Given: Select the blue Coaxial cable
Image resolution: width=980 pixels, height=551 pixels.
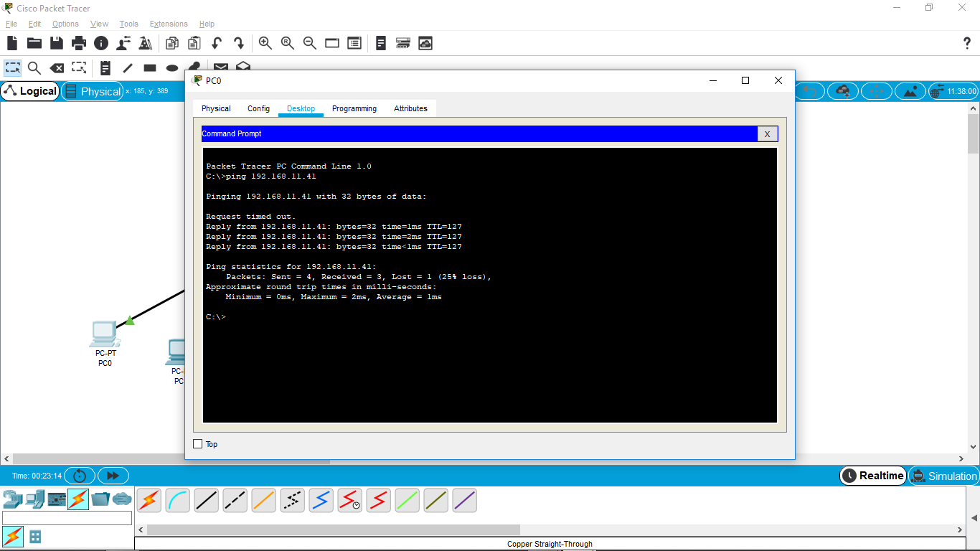Looking at the screenshot, I should click(x=321, y=500).
